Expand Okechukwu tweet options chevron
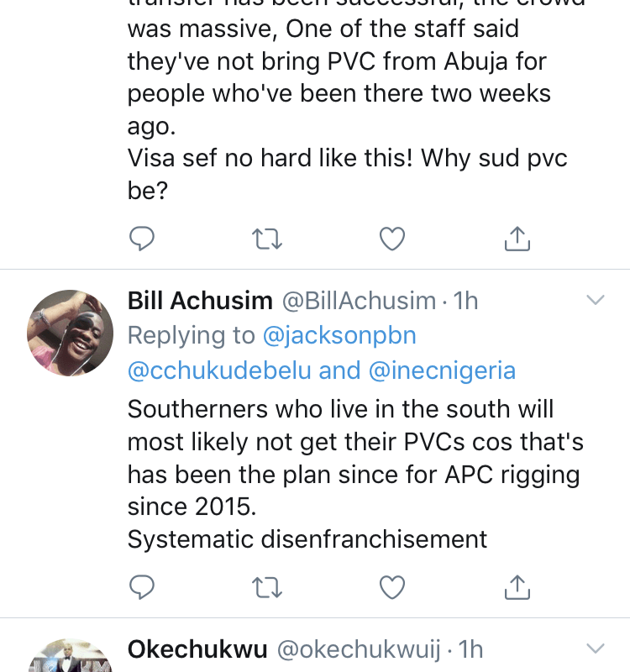630x672 pixels. click(x=596, y=648)
